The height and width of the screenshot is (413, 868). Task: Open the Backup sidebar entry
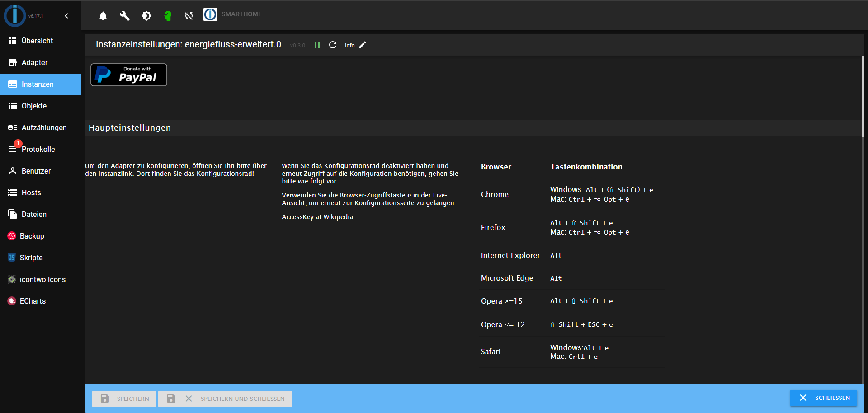pos(32,236)
